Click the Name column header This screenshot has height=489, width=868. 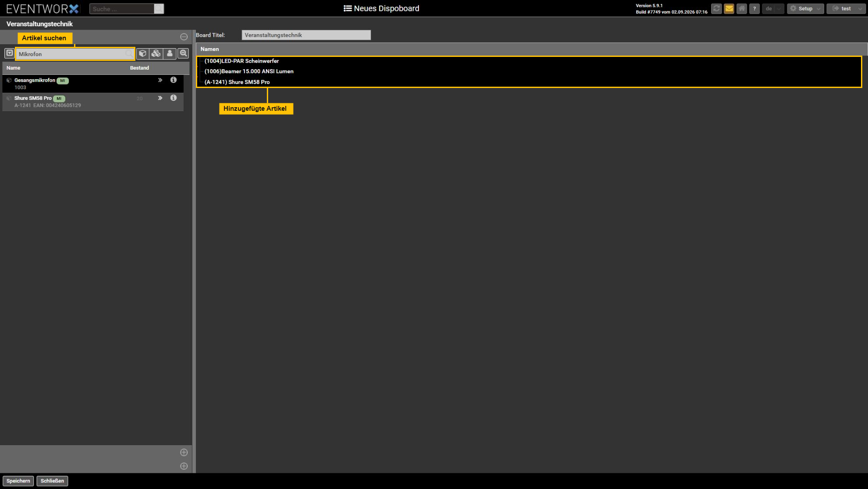(13, 68)
